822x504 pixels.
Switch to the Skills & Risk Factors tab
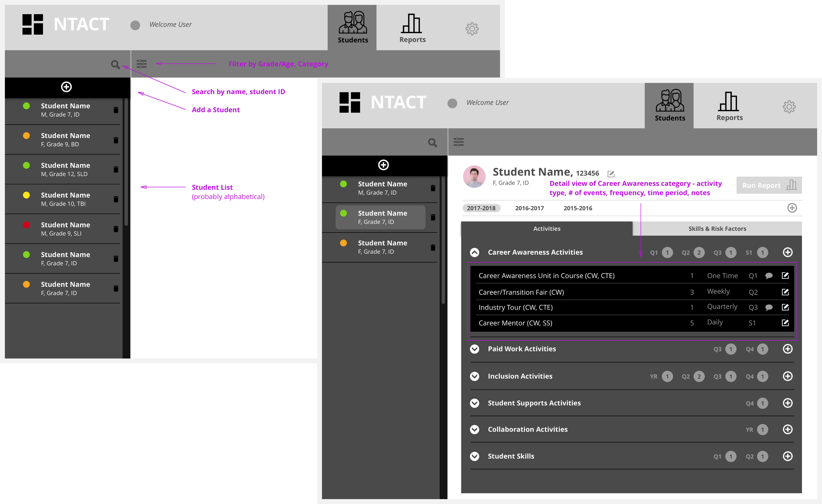[717, 228]
